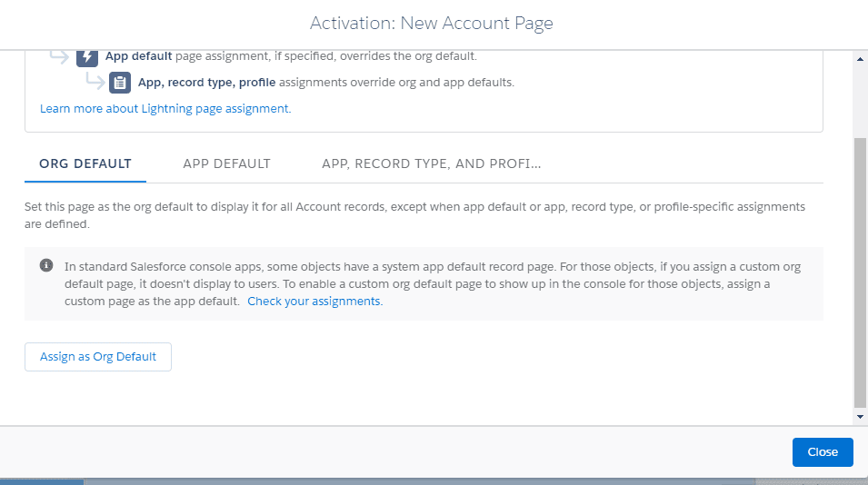Image resolution: width=868 pixels, height=485 pixels.
Task: Open the APP, RECORD TYPE, AND PROFI... tab
Action: (431, 163)
